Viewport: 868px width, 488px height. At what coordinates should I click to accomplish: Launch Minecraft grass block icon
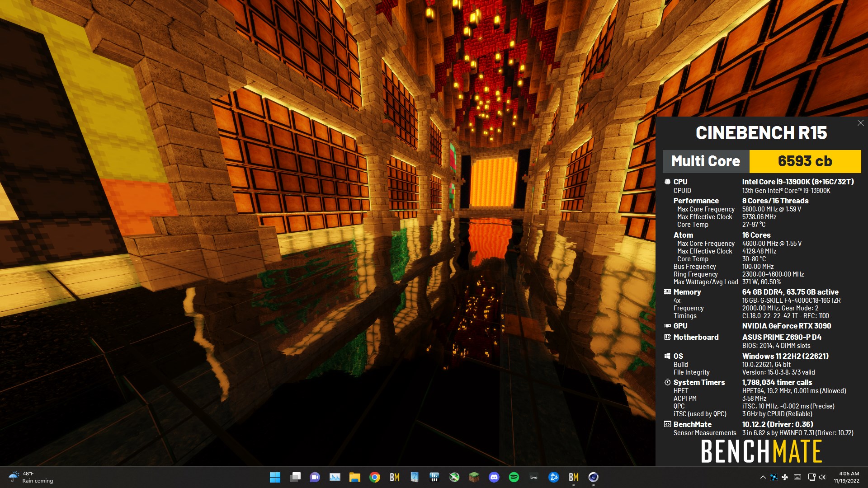pos(474,477)
